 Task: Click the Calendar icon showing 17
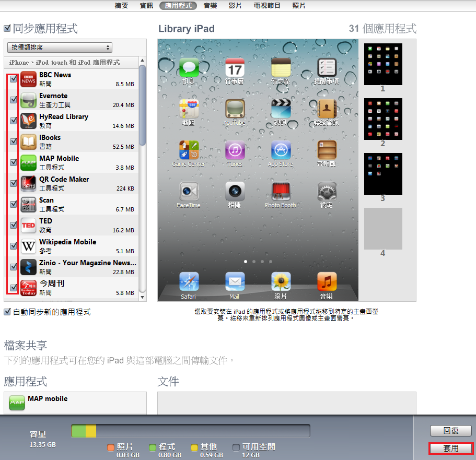point(235,67)
